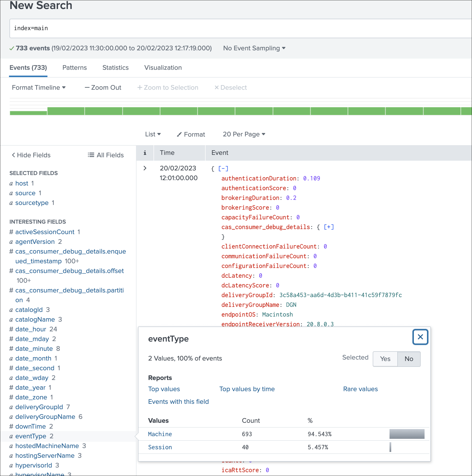Image resolution: width=472 pixels, height=476 pixels.
Task: Click the i info column header
Action: [145, 153]
